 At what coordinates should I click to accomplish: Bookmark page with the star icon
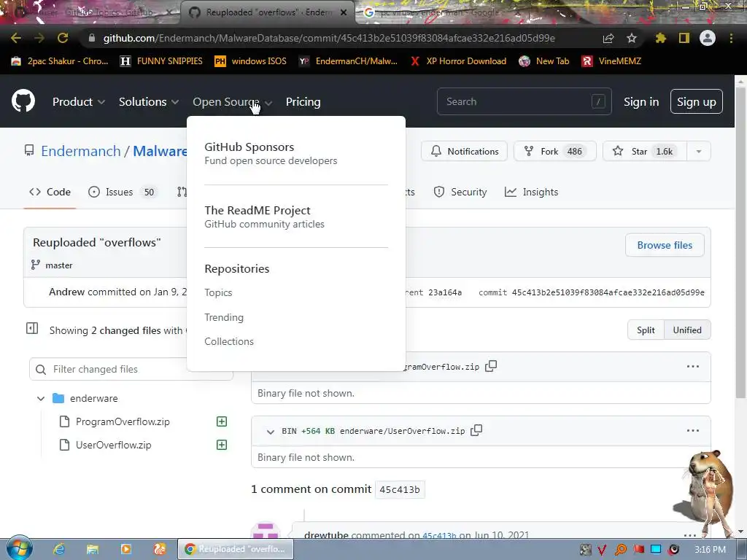tap(631, 38)
